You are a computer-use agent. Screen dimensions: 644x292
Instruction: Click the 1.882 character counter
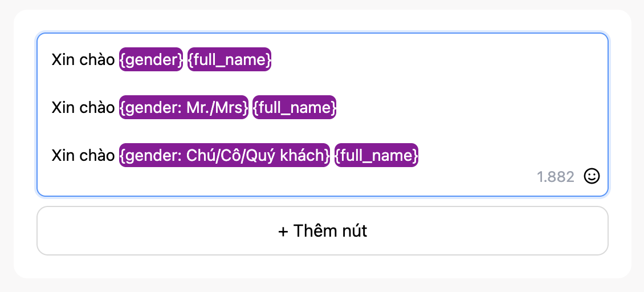(556, 177)
